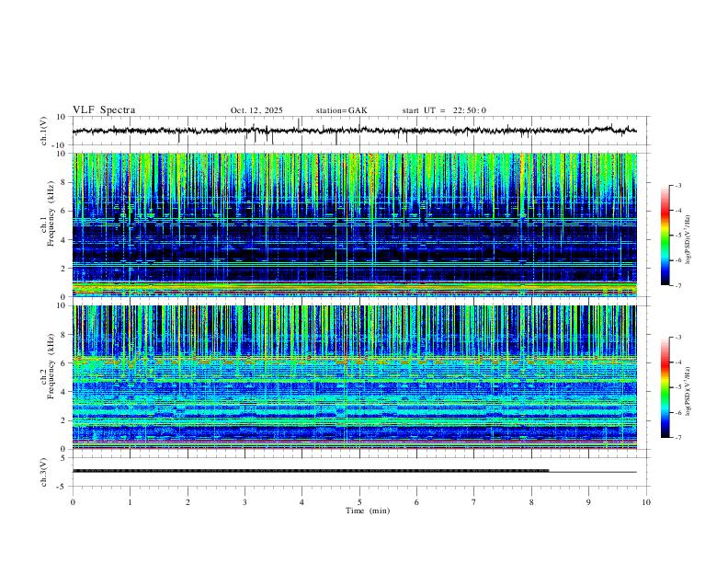Click the ch.3(V) axis label

pos(44,472)
